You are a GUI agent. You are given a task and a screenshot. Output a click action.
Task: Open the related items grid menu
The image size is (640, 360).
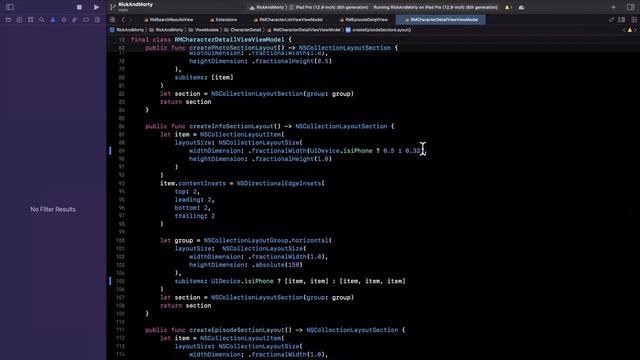click(x=112, y=20)
